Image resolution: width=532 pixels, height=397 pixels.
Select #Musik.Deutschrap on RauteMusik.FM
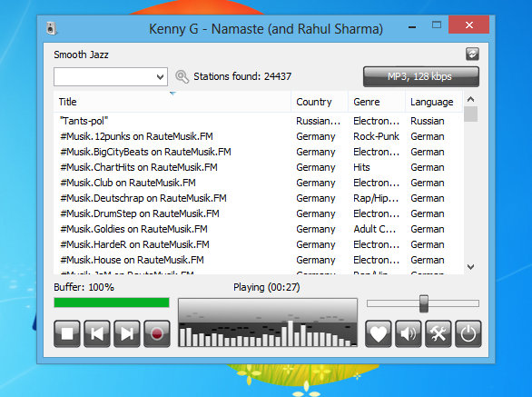point(258,198)
